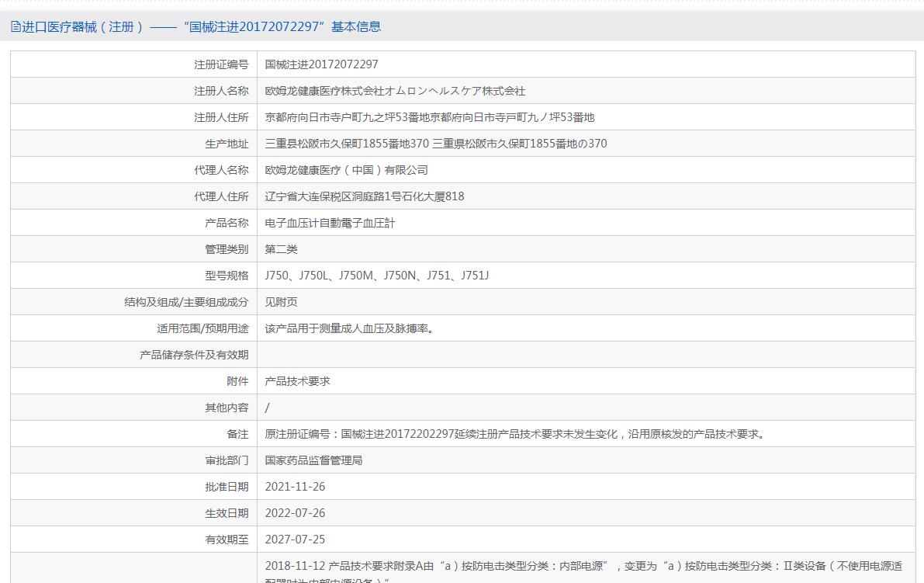The image size is (924, 583).
Task: Click address value 京都府向日市寺户町九之坪53番地
Action: pyautogui.click(x=430, y=117)
